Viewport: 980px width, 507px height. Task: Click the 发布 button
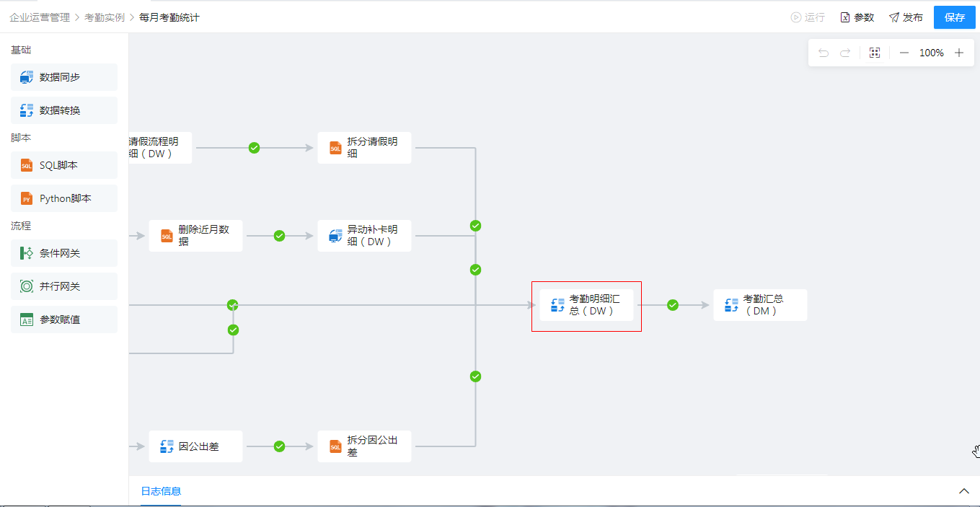pos(906,17)
